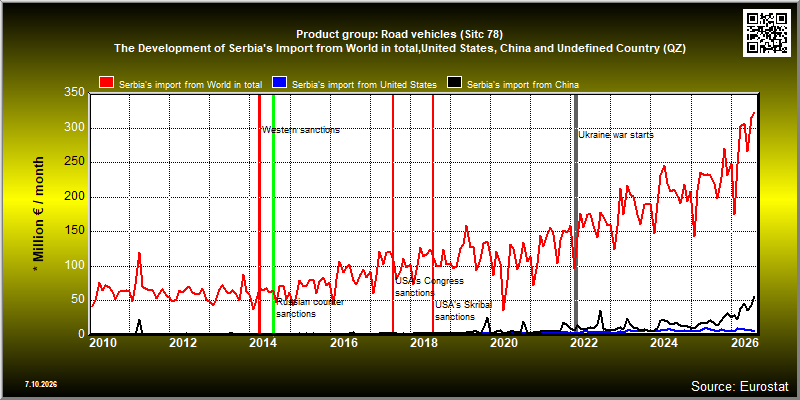The width and height of the screenshot is (800, 400).
Task: Click the x-axis year label 2024
Action: pos(664,342)
